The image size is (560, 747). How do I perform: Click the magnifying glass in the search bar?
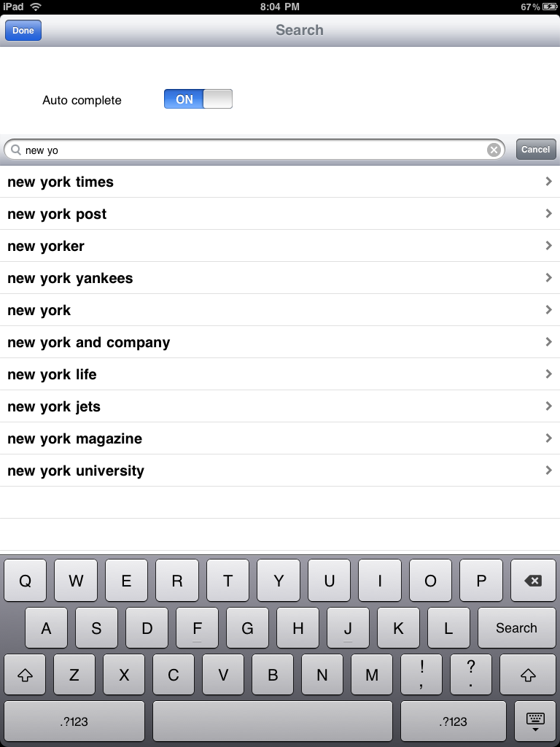click(x=16, y=149)
